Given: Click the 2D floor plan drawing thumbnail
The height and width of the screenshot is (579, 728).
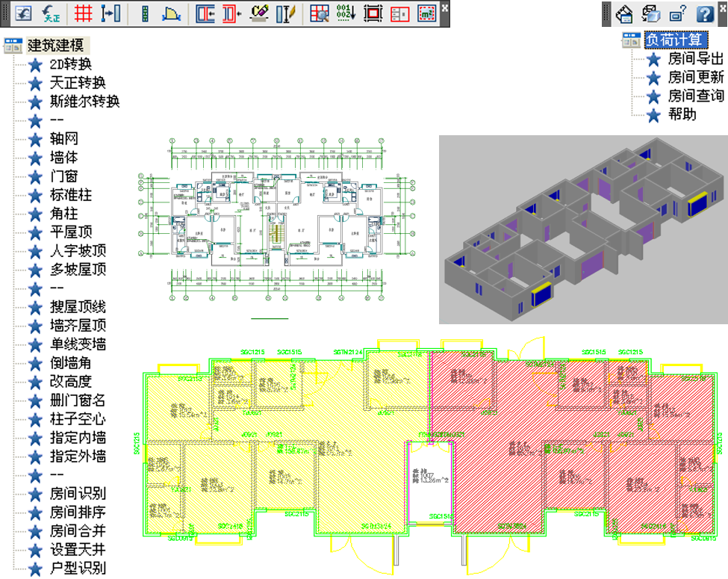Looking at the screenshot, I should click(278, 229).
